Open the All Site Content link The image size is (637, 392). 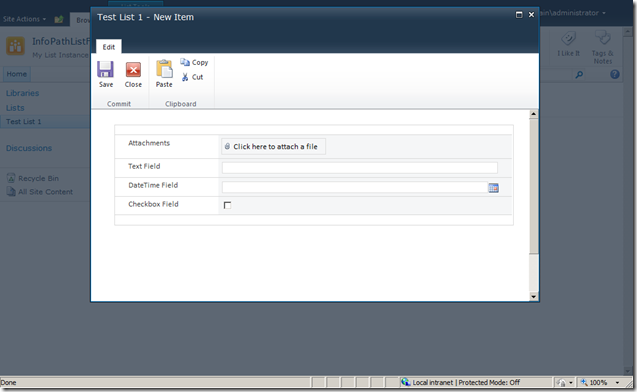click(x=46, y=192)
